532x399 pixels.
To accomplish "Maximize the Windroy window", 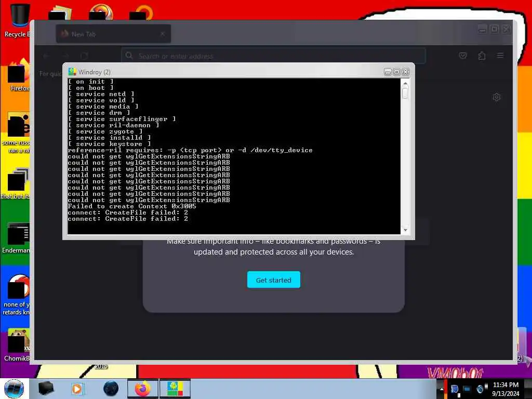I will 396,72.
